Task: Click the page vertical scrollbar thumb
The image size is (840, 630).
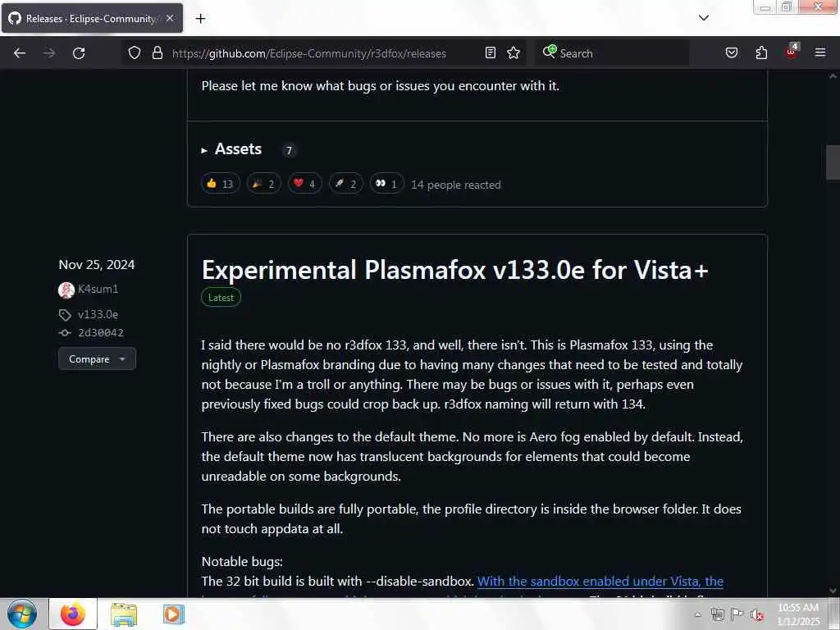Action: pos(833,162)
